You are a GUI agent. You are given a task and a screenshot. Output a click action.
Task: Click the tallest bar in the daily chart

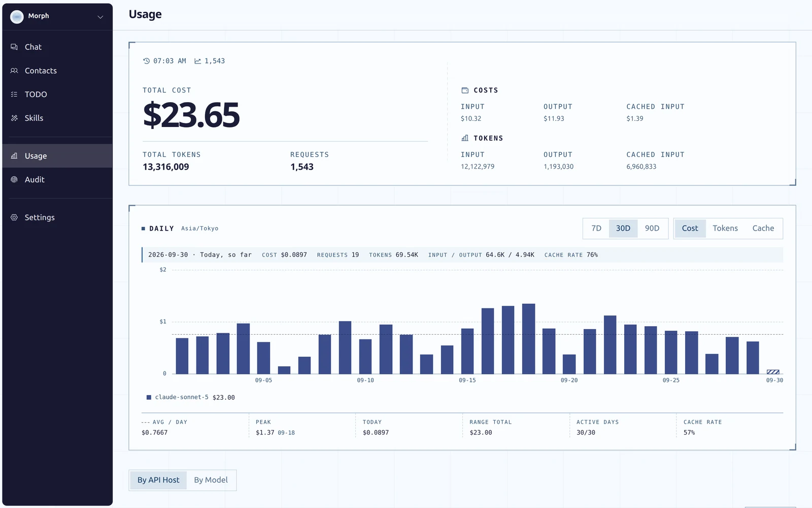pyautogui.click(x=529, y=339)
